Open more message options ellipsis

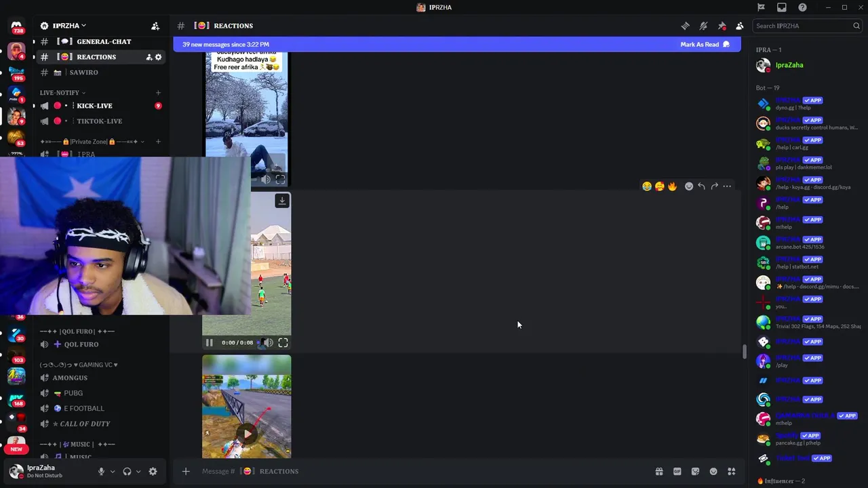[727, 186]
